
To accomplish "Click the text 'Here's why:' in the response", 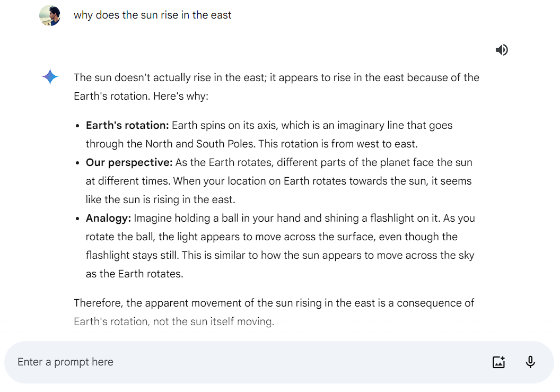I will coord(181,96).
